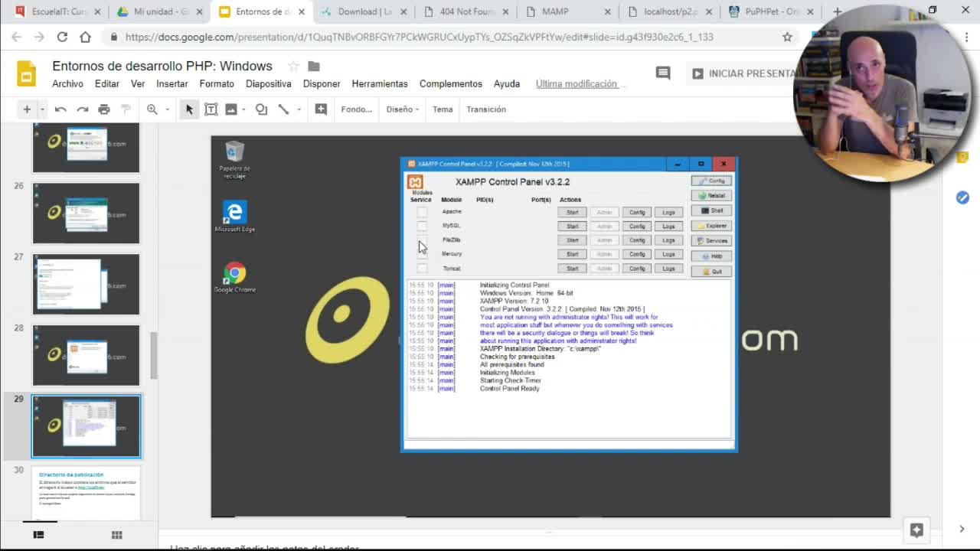This screenshot has height=551, width=980.
Task: Select the arrow selection tool
Action: tap(188, 109)
